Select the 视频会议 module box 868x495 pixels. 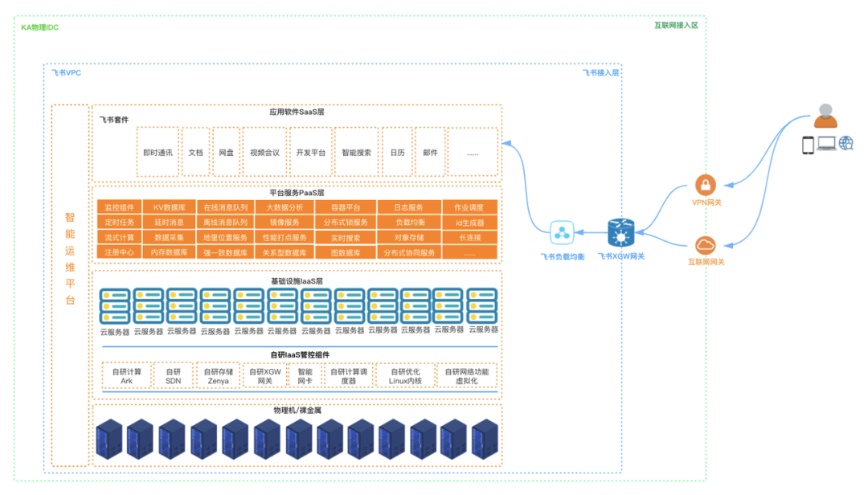(264, 152)
